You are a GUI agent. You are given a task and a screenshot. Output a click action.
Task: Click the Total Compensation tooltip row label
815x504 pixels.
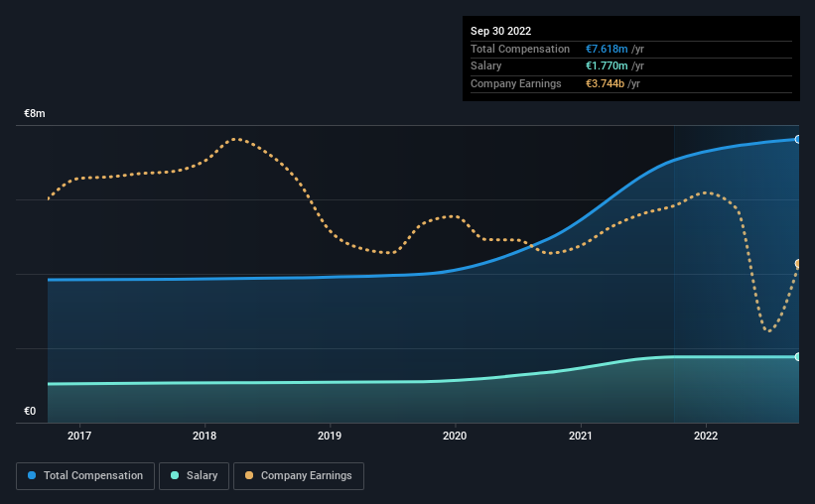[520, 49]
